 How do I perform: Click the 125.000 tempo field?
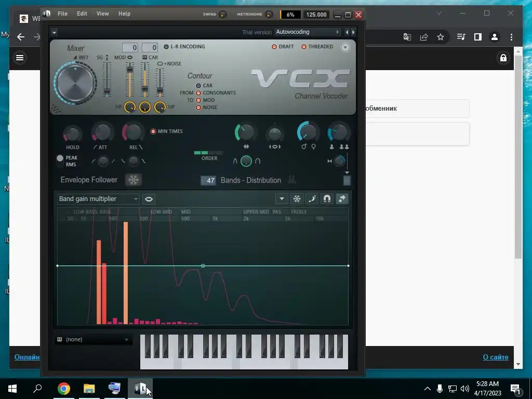tap(316, 15)
